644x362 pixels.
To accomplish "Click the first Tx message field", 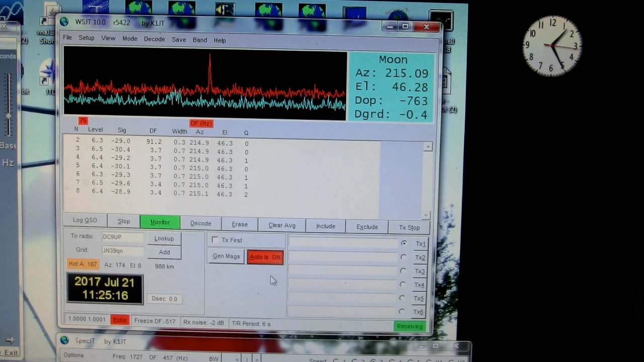I will pyautogui.click(x=343, y=242).
